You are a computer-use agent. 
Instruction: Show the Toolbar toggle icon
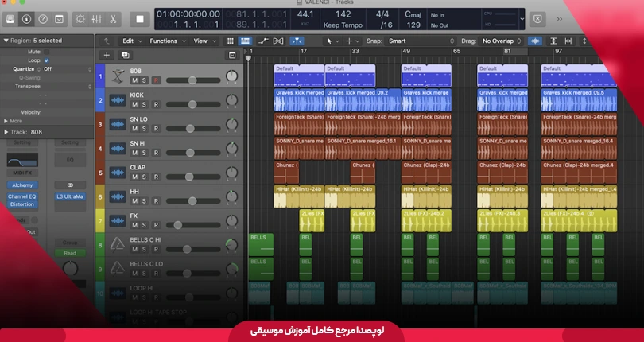pos(59,19)
